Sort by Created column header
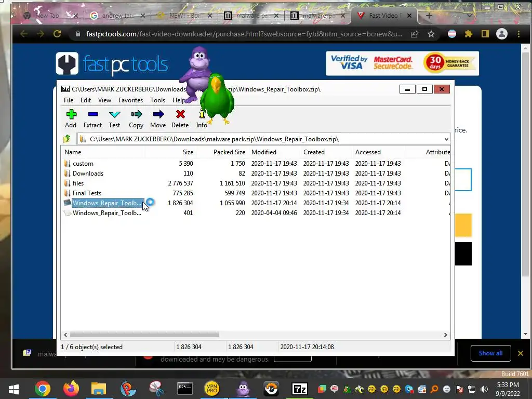Screen dimensions: 532x399 click(326, 152)
